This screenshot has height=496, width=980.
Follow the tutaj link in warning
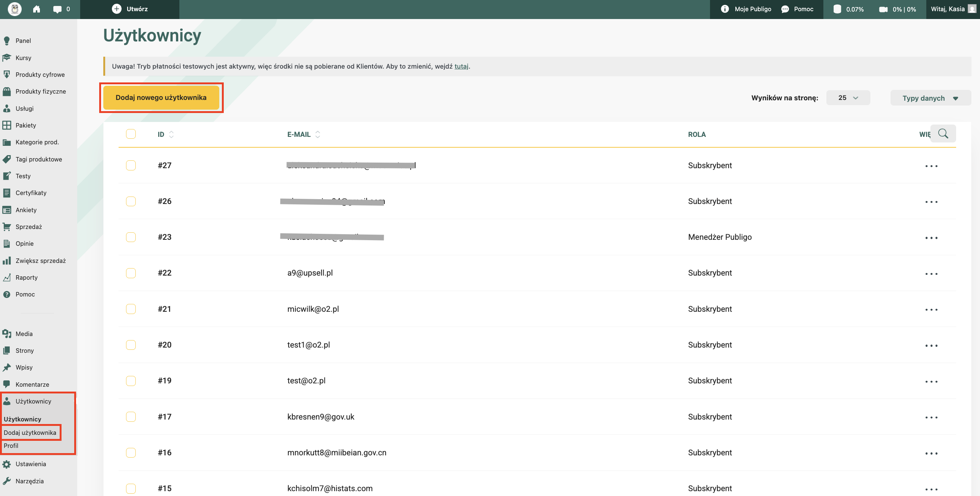[461, 66]
